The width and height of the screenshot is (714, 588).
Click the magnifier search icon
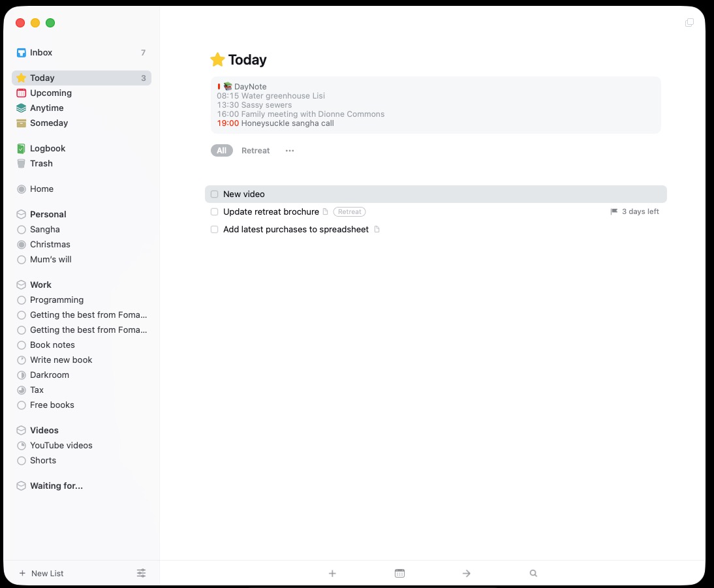click(x=533, y=574)
